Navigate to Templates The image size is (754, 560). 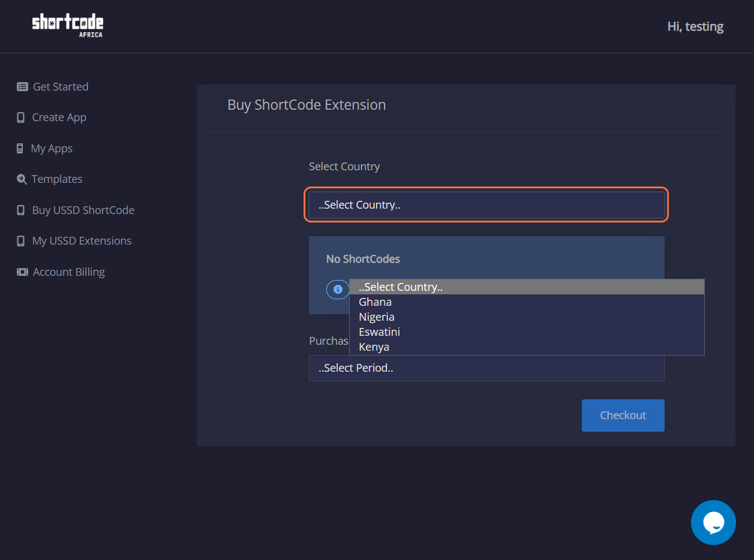[x=57, y=179]
